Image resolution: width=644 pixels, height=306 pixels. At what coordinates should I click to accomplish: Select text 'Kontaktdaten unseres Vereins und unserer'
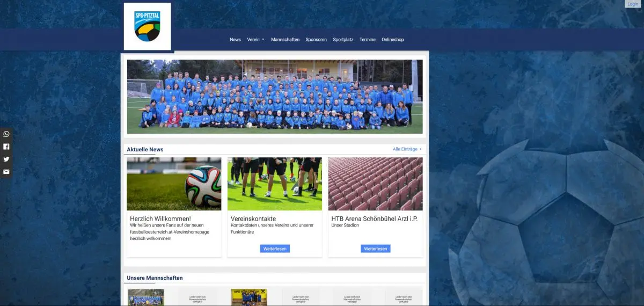pyautogui.click(x=273, y=225)
